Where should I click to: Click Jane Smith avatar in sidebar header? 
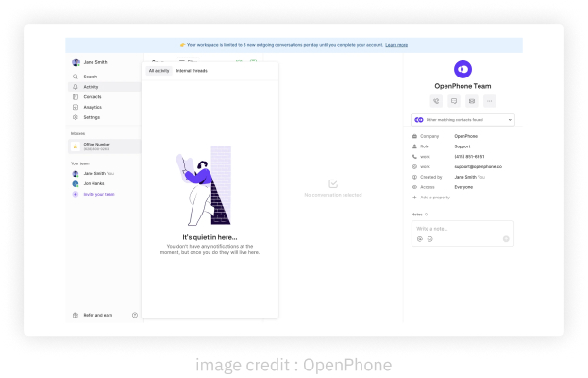(x=76, y=62)
